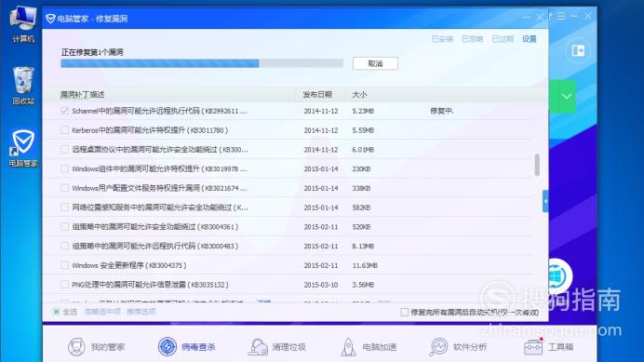
Task: Select the 回收站 recycle bin icon
Action: click(x=23, y=86)
